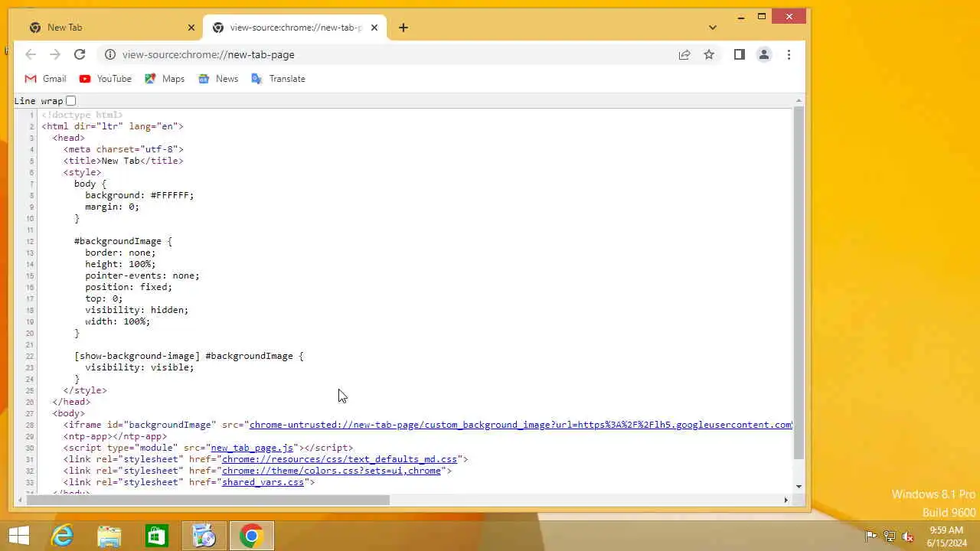The image size is (980, 551).
Task: Share this page icon in address bar
Action: point(684,54)
